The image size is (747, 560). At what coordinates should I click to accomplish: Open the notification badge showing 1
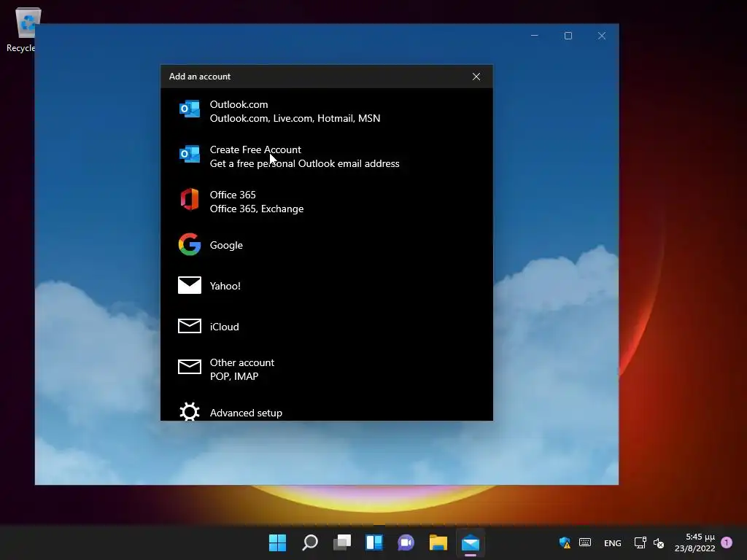pyautogui.click(x=727, y=542)
